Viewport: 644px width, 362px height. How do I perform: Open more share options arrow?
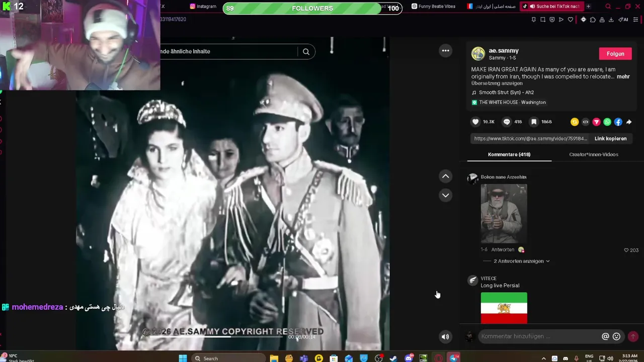coord(629,122)
